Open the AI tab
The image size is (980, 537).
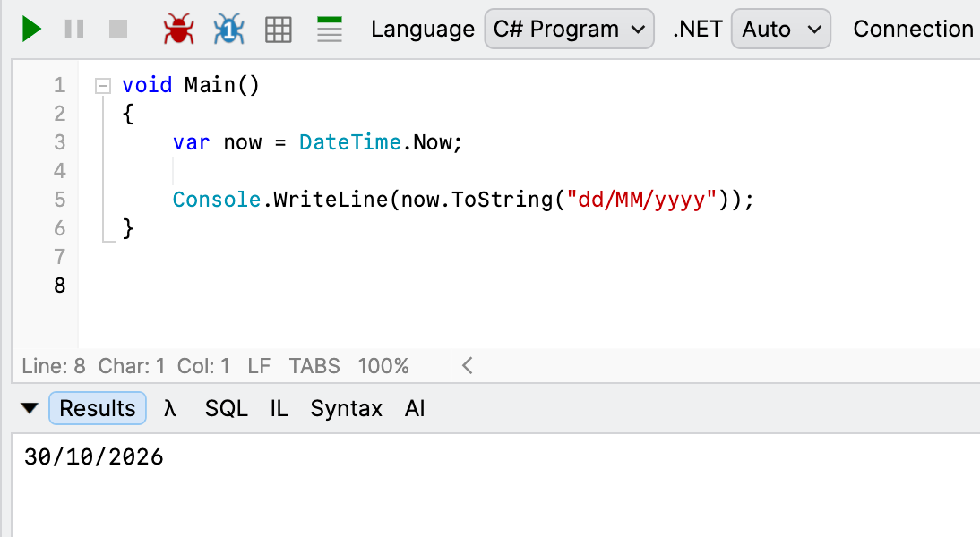(x=415, y=408)
